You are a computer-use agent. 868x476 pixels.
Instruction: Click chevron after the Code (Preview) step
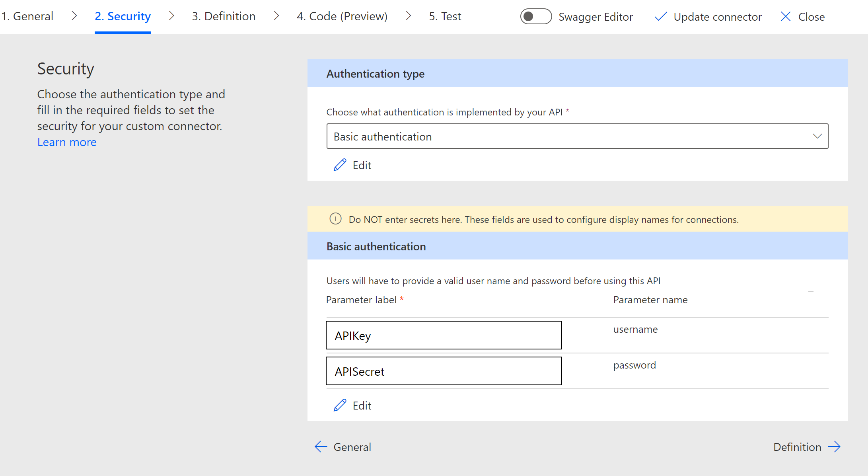[408, 16]
